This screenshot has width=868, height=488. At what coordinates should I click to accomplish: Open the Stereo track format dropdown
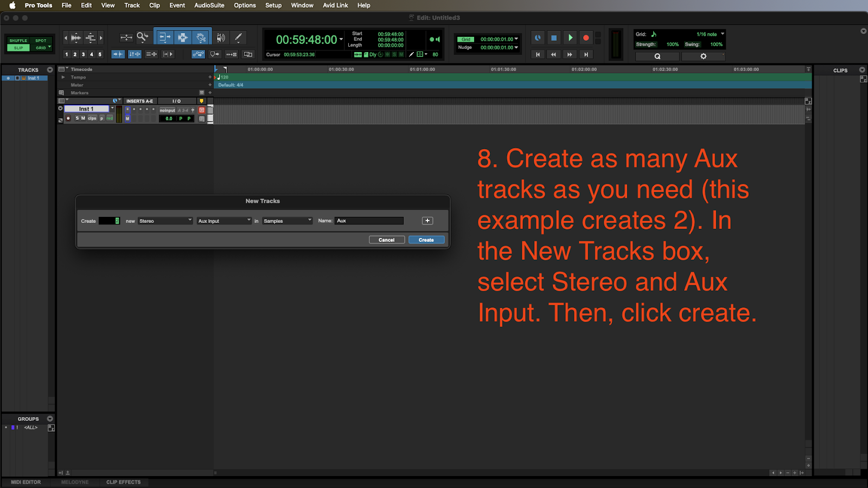165,221
